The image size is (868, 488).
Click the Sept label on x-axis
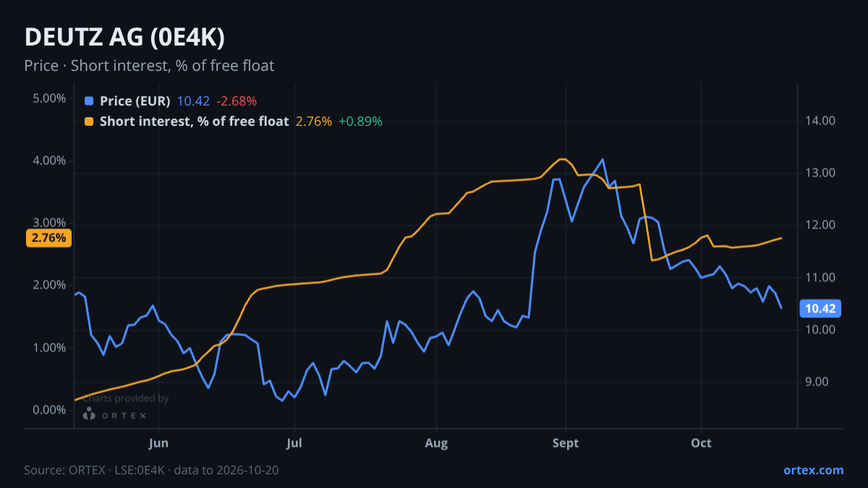pos(565,442)
